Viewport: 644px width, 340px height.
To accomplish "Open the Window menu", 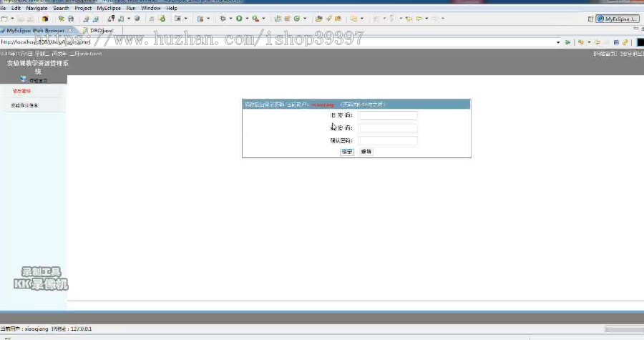I will [151, 8].
